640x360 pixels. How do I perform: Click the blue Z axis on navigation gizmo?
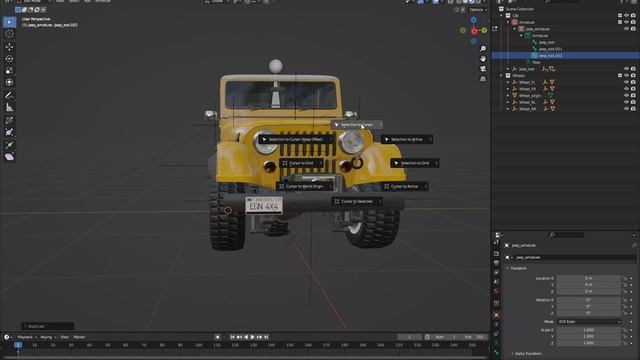pyautogui.click(x=473, y=20)
